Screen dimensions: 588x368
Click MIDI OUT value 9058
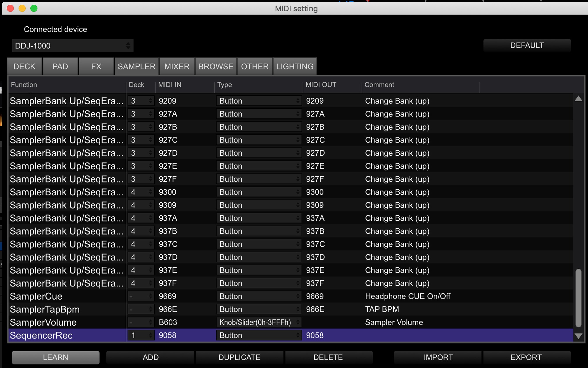coord(315,335)
